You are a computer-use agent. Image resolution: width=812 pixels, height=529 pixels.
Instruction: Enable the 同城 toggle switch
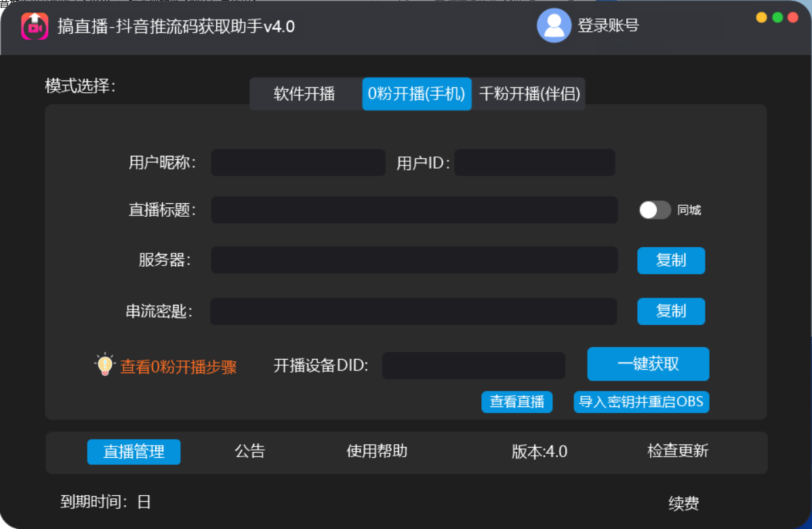[x=654, y=211]
